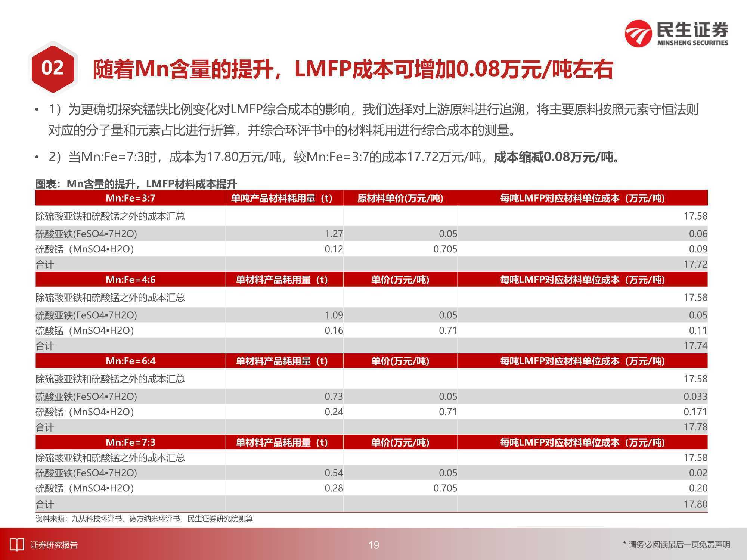747x560 pixels.
Task: Select the slide title about LMFP成本可增加0.08万元/吨
Action: click(353, 69)
